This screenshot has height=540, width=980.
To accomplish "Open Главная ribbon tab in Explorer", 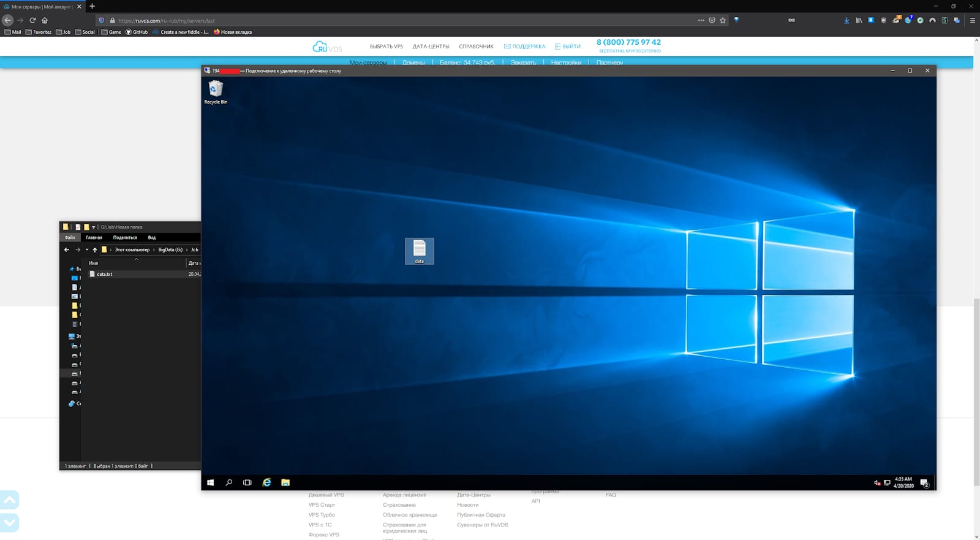I will tap(94, 237).
